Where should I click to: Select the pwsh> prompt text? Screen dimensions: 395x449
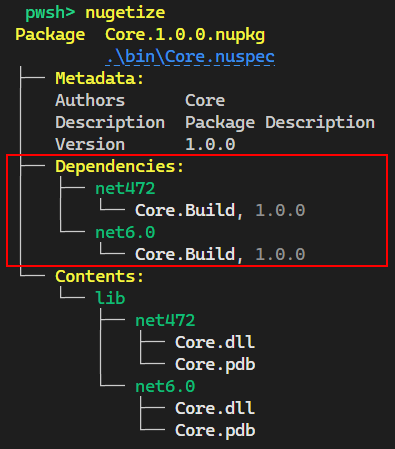(50, 13)
